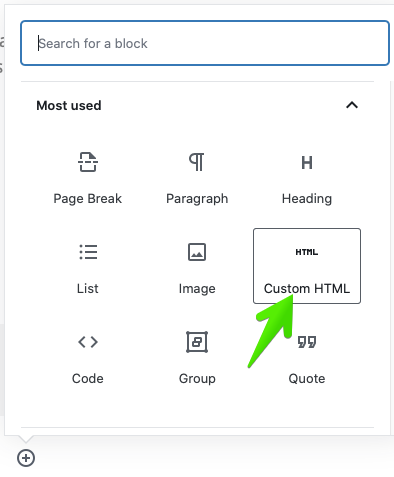Add a Quote block using quotation icon
Viewport: 394px width, 477px height.
pos(307,342)
